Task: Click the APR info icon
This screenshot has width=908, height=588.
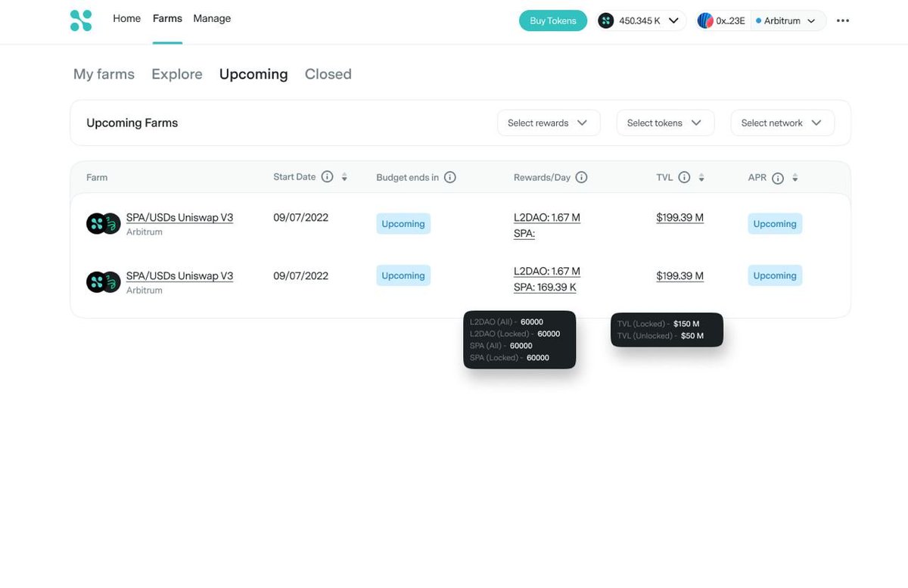Action: 779,177
